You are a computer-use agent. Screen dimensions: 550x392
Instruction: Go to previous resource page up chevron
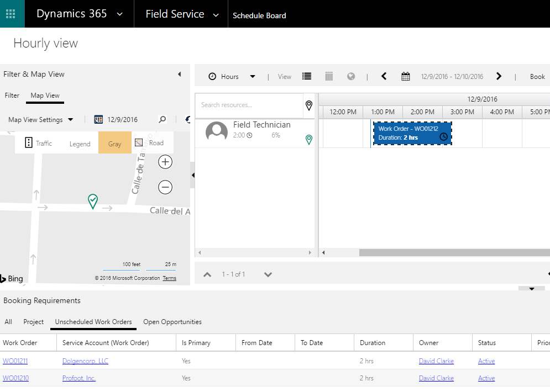coord(207,274)
